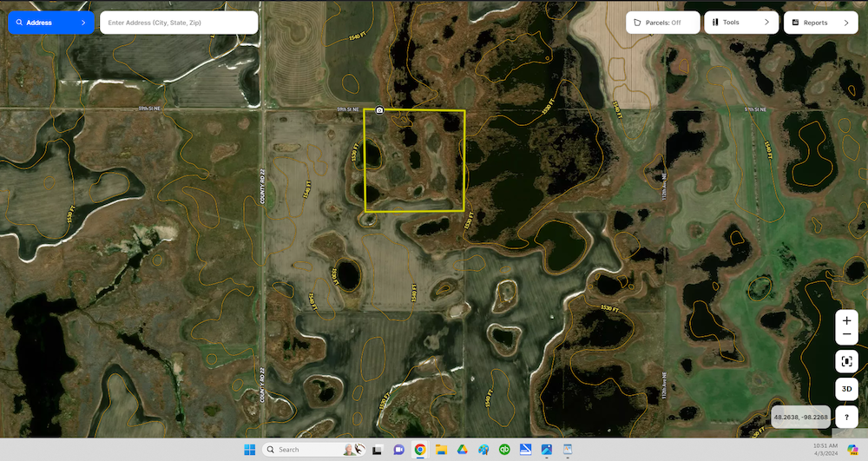Open Google Drive from the taskbar

tap(462, 450)
